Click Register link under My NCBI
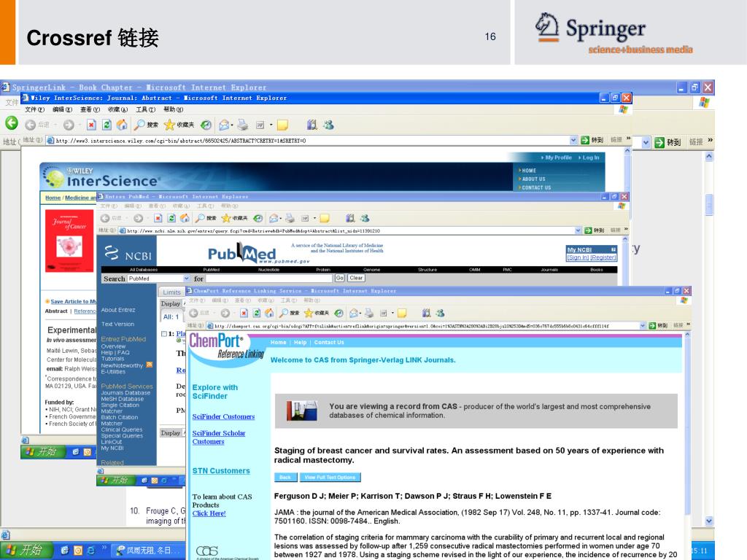 (603, 257)
